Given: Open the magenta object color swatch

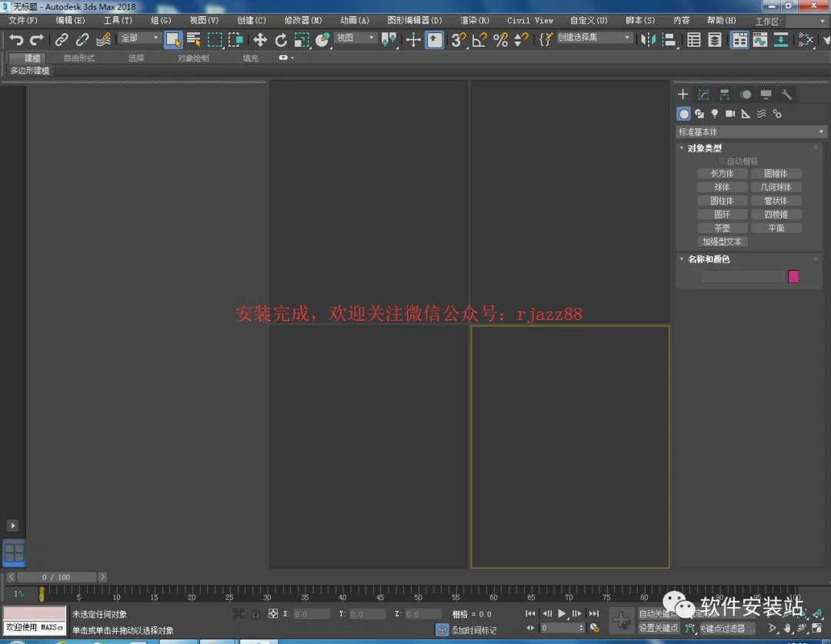Looking at the screenshot, I should [793, 276].
